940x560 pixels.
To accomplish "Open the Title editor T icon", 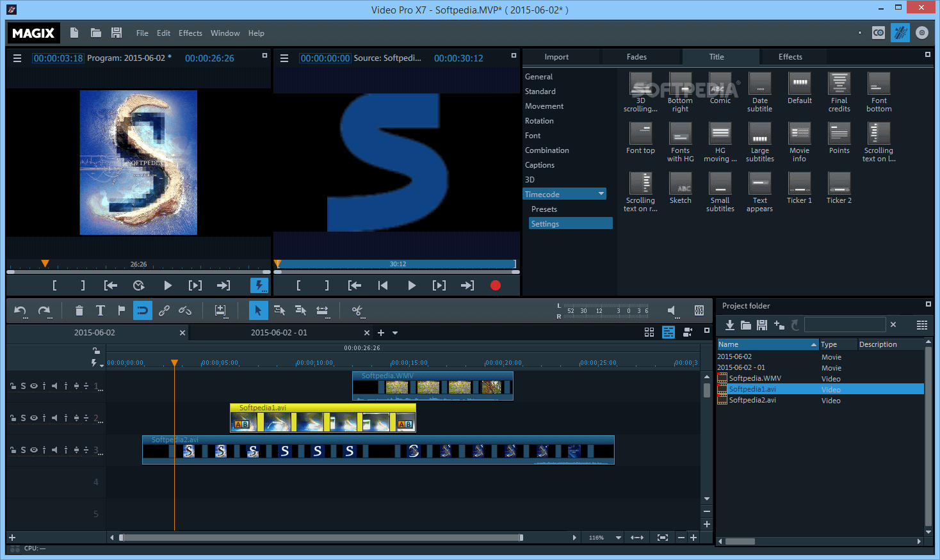I will click(x=101, y=311).
